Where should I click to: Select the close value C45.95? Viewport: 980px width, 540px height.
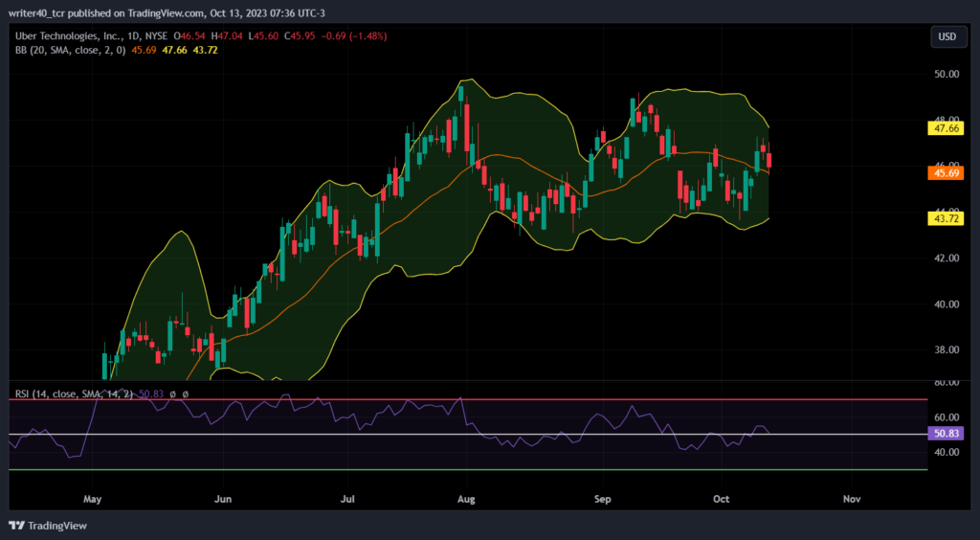[x=300, y=37]
